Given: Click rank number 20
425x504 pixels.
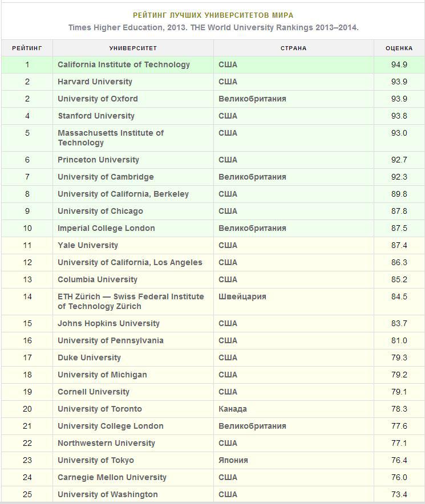Looking at the screenshot, I should [x=27, y=409].
